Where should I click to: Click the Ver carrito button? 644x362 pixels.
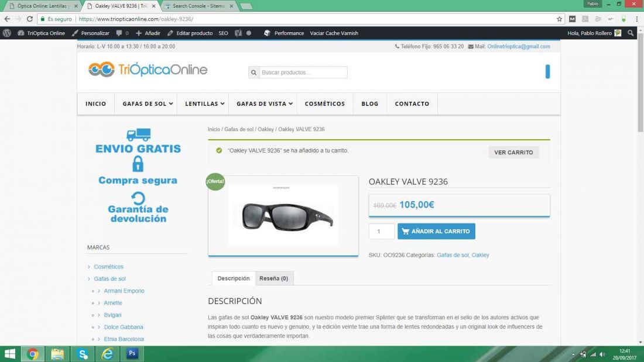click(513, 152)
